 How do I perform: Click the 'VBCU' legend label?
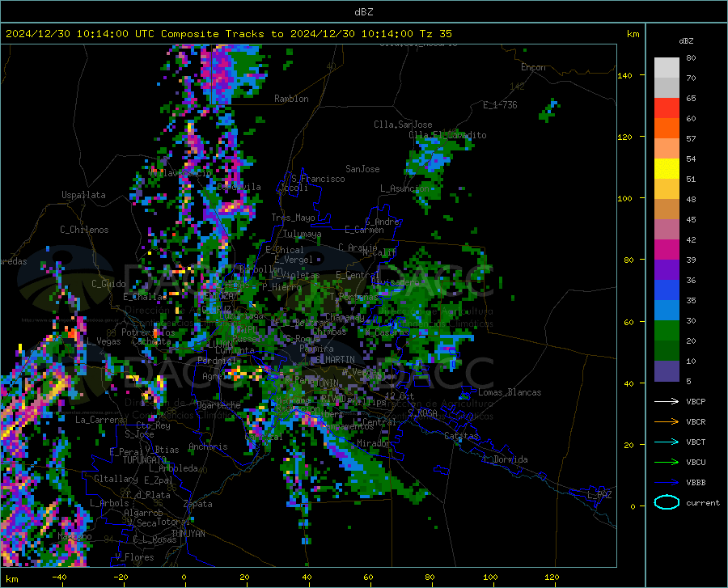(x=696, y=463)
